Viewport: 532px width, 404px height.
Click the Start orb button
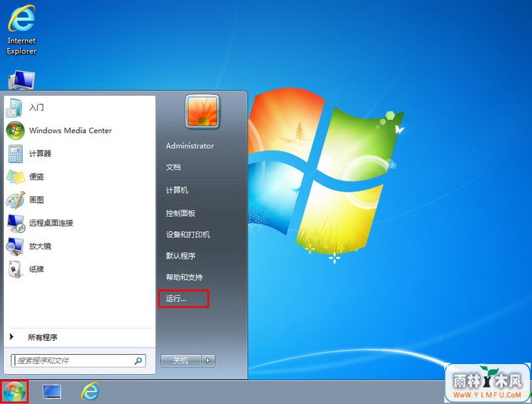coord(14,392)
